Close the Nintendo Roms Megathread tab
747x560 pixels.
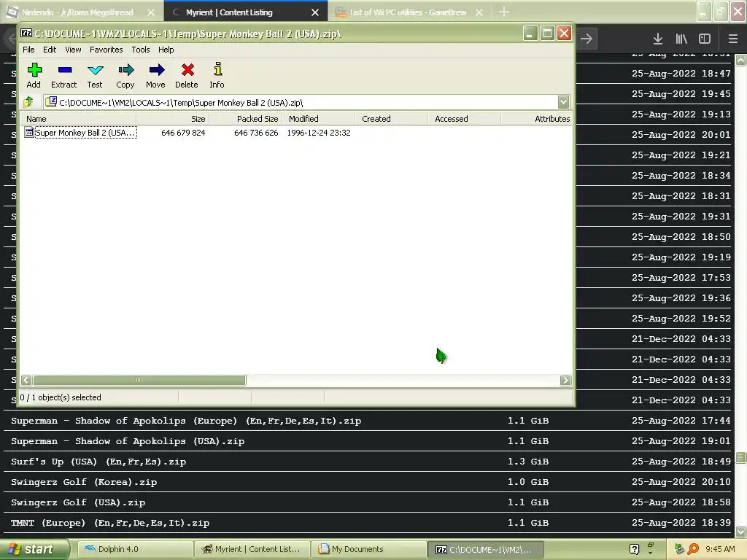click(151, 12)
